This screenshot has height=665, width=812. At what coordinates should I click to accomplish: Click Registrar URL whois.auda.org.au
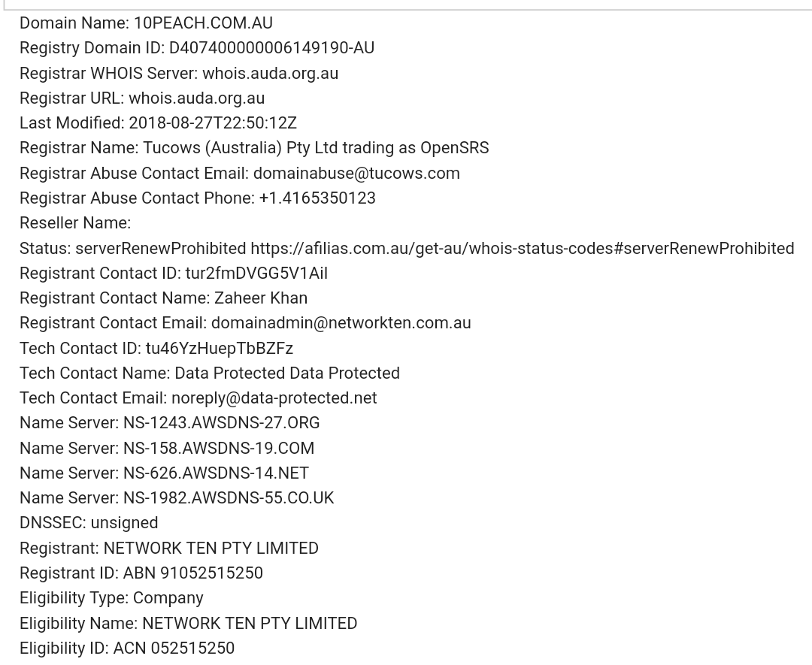(196, 98)
